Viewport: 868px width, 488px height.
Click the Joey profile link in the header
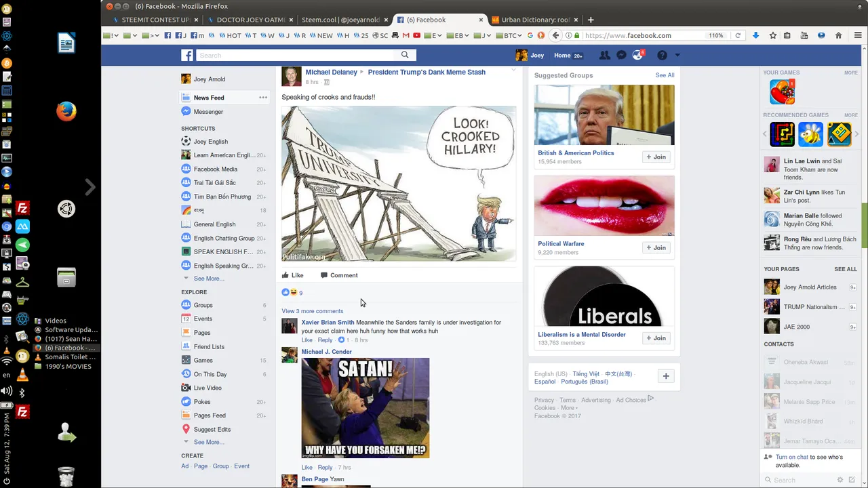(530, 56)
